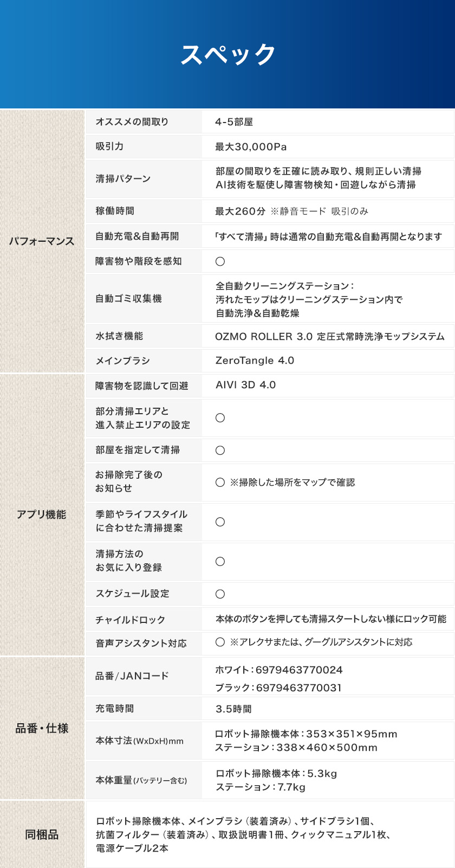Image resolution: width=455 pixels, height=868 pixels.
Task: Click the 同梱品 category cell
Action: click(42, 834)
